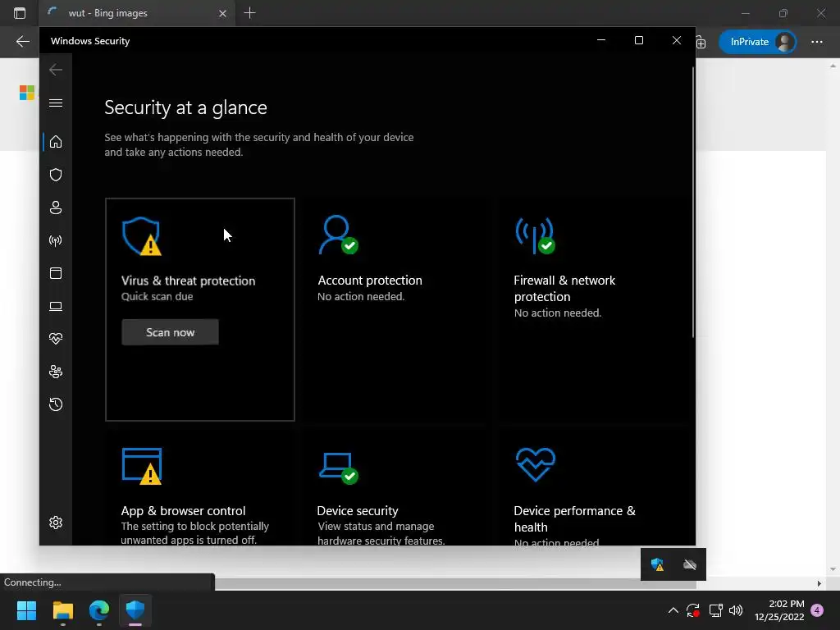Screen dimensions: 840x630
Task: Click the Virus & threat protection shield warning icon
Action: pos(141,236)
